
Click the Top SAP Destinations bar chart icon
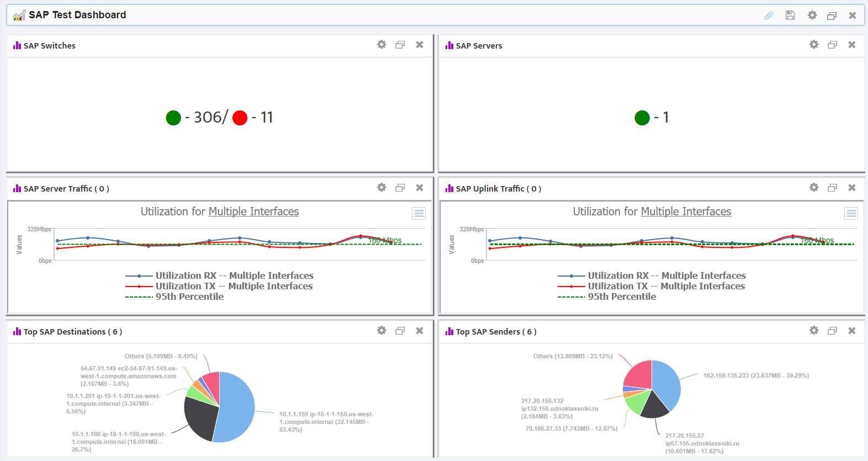pyautogui.click(x=17, y=331)
